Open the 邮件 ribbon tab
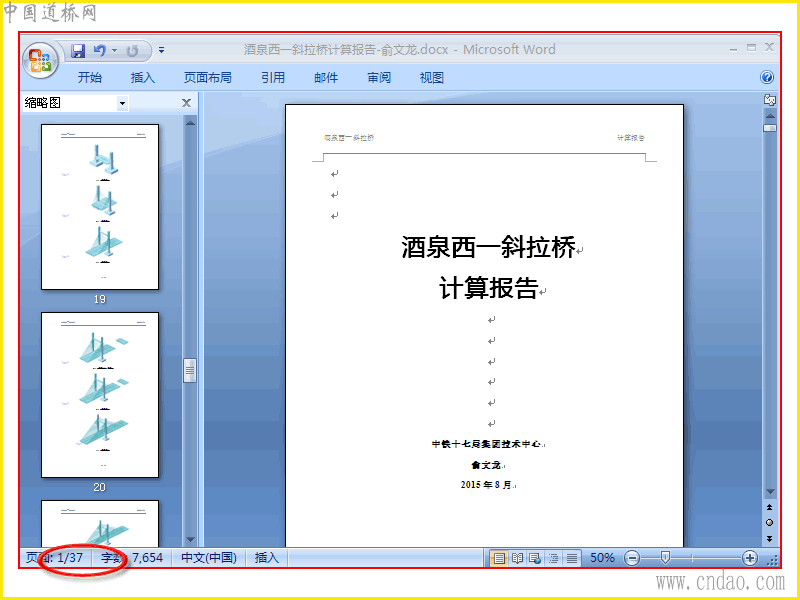The width and height of the screenshot is (800, 600). click(x=326, y=78)
